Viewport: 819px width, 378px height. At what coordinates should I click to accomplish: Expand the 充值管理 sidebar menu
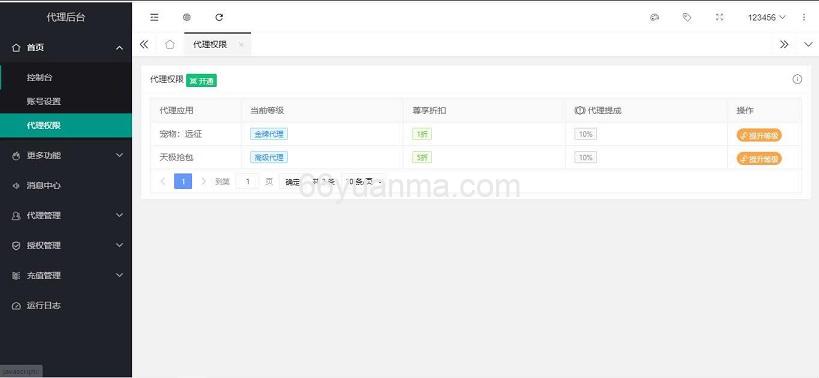tap(66, 275)
